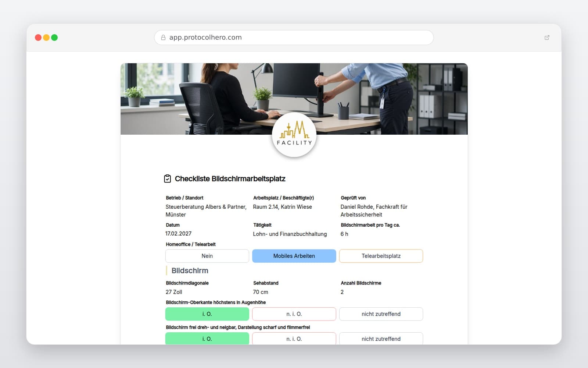Click the clipboard checklist icon beside title

pyautogui.click(x=167, y=179)
